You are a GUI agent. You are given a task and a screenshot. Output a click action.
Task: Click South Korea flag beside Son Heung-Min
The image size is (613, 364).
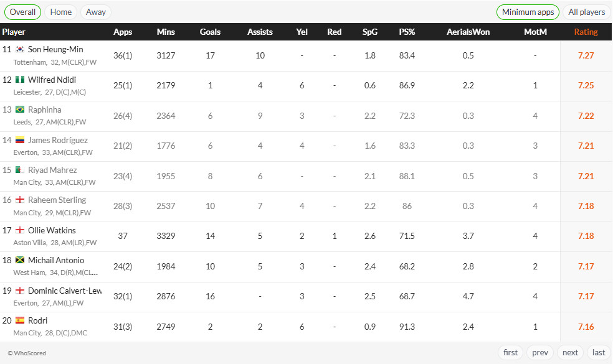(20, 49)
